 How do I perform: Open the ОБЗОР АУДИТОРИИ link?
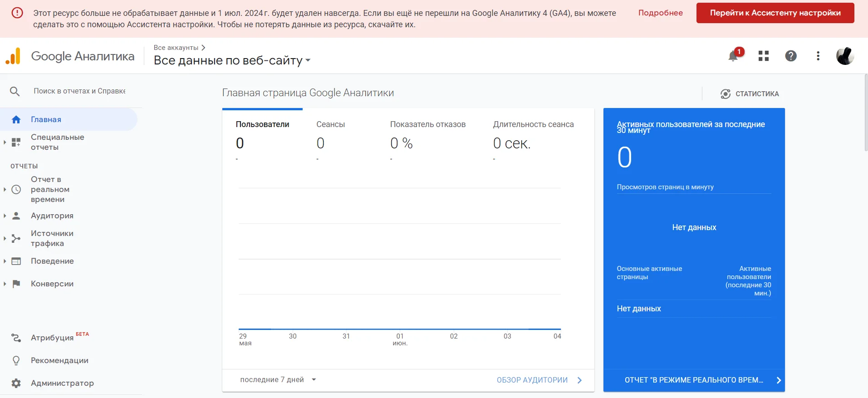(x=532, y=380)
